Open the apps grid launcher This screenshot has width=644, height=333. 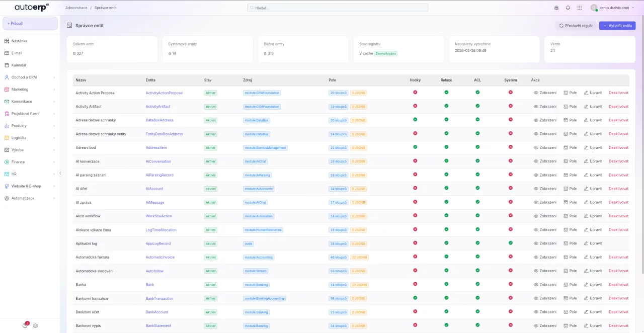tap(580, 8)
